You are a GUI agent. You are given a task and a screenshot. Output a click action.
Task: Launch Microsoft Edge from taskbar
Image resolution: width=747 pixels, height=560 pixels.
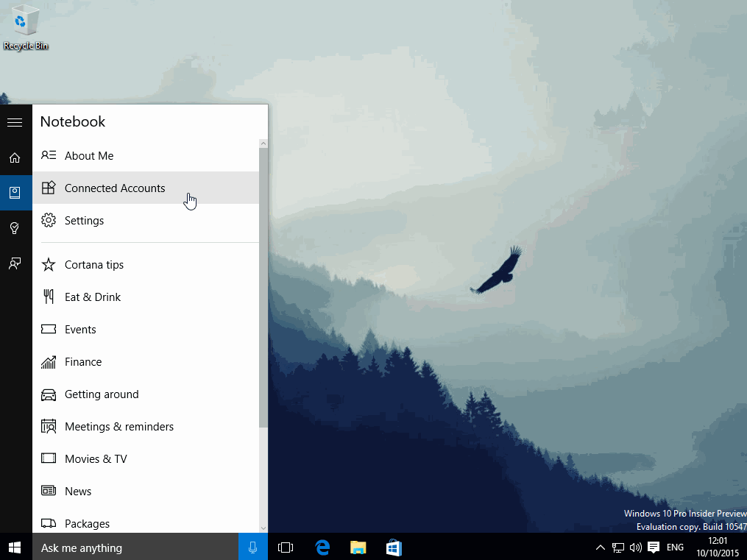pos(322,547)
